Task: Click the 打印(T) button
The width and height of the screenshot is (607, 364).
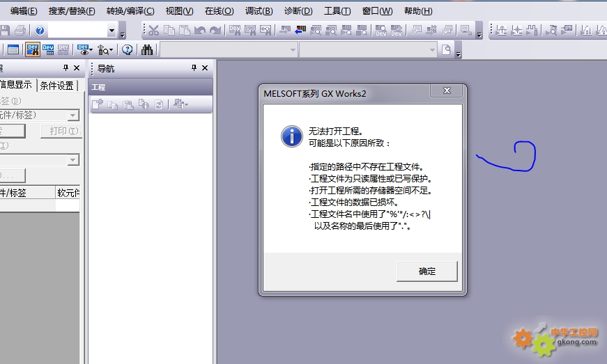Action: pyautogui.click(x=61, y=131)
